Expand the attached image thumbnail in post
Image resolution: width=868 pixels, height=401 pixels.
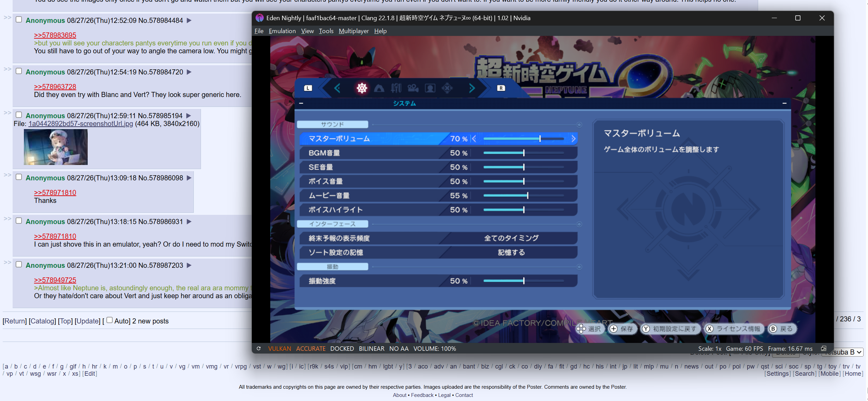point(56,147)
